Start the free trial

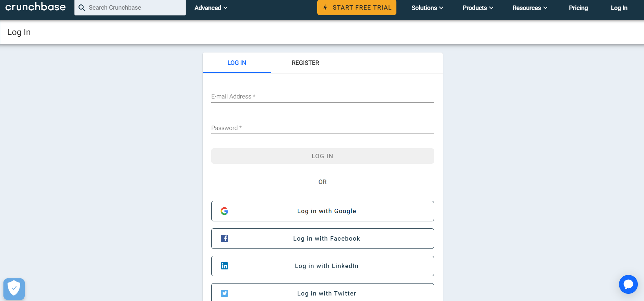(357, 8)
